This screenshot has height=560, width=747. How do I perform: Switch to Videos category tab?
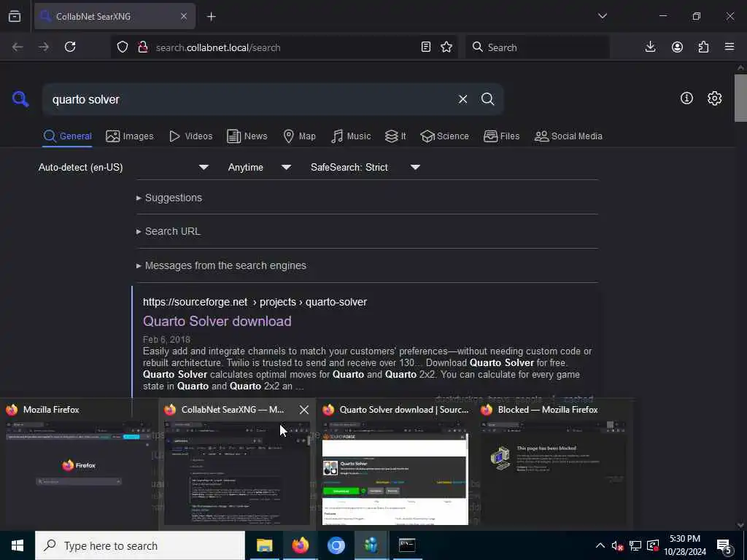point(190,136)
